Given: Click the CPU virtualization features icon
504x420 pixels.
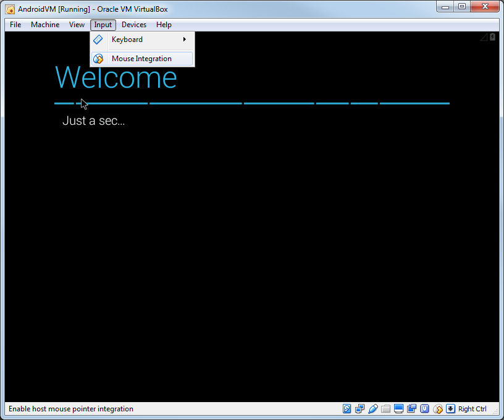Looking at the screenshot, I should click(x=424, y=409).
